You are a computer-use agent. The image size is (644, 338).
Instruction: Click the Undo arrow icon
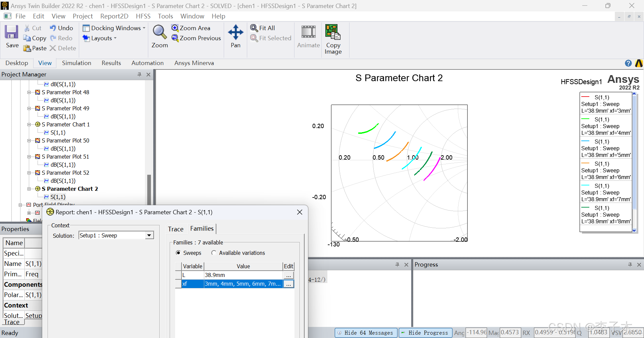(53, 28)
